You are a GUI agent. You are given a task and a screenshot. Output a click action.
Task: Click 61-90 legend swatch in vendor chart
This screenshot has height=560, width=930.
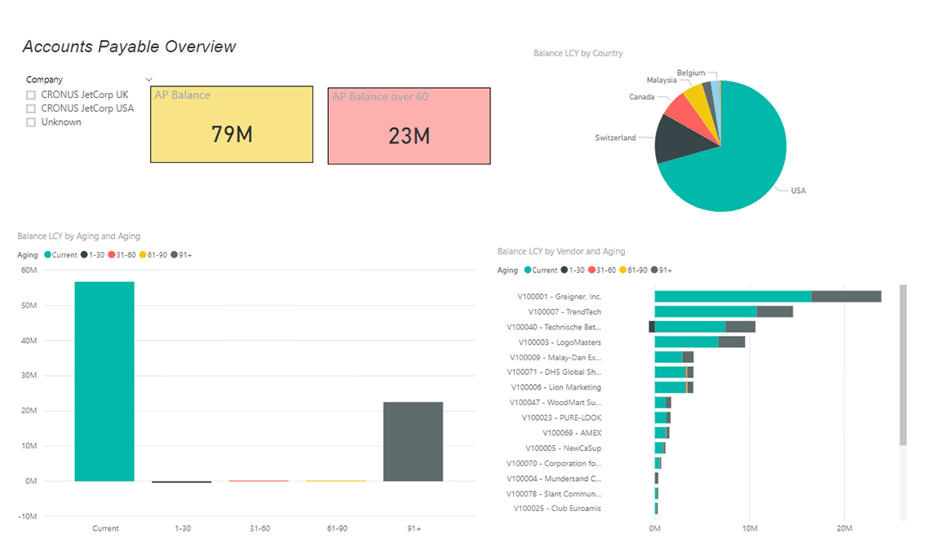pos(622,271)
